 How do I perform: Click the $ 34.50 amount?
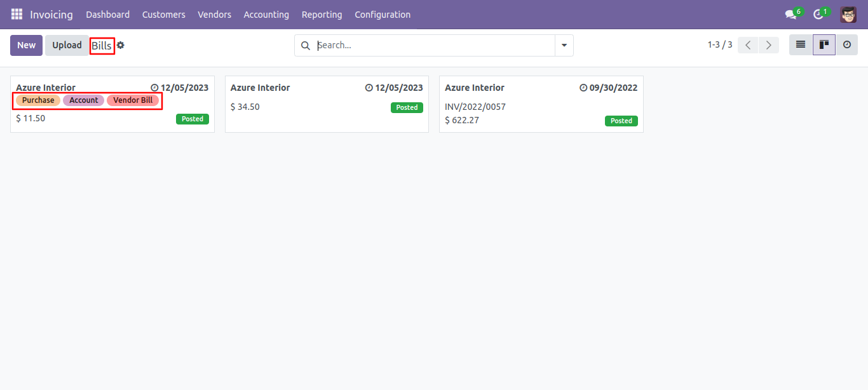coord(245,107)
